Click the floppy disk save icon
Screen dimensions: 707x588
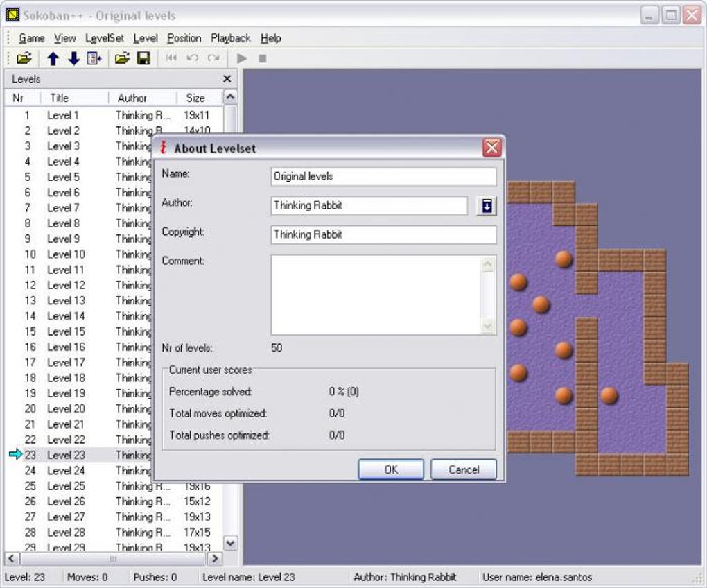pos(143,58)
